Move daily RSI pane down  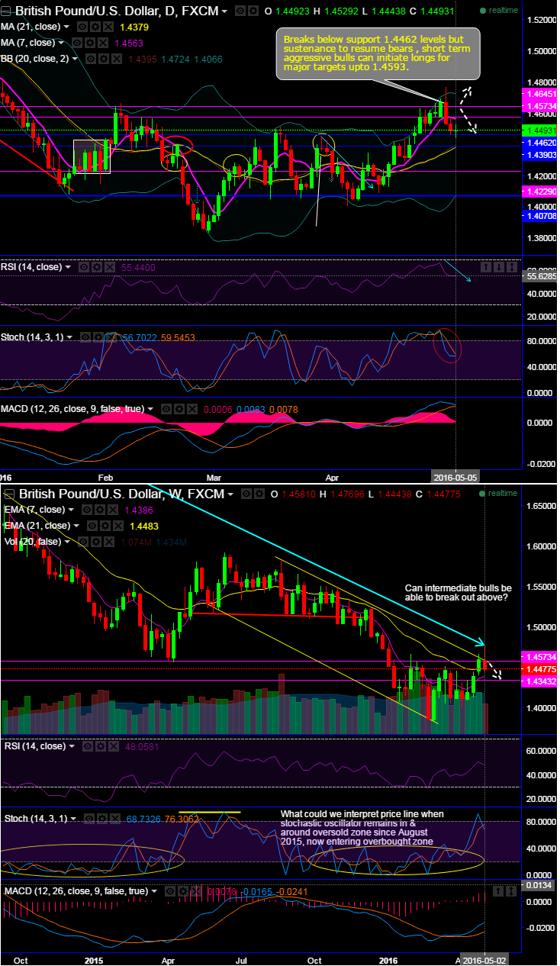click(x=499, y=267)
